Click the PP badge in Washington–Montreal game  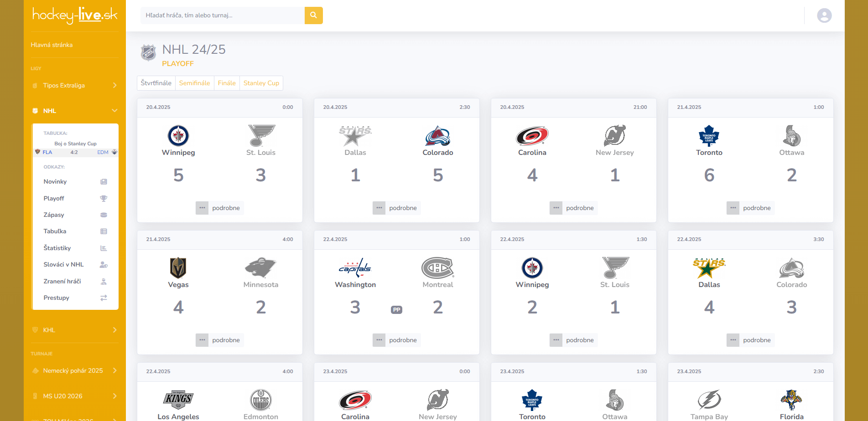(x=397, y=310)
